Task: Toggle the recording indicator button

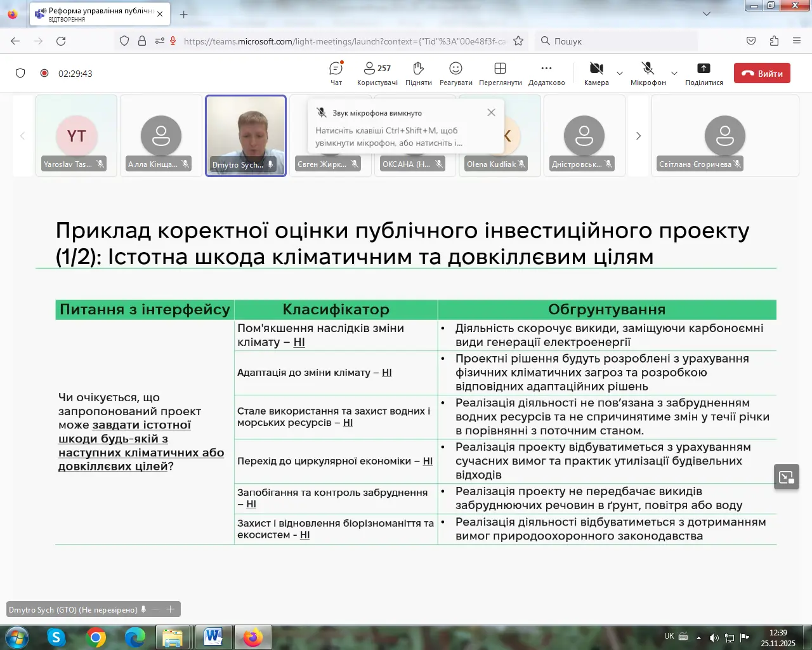Action: [x=44, y=73]
